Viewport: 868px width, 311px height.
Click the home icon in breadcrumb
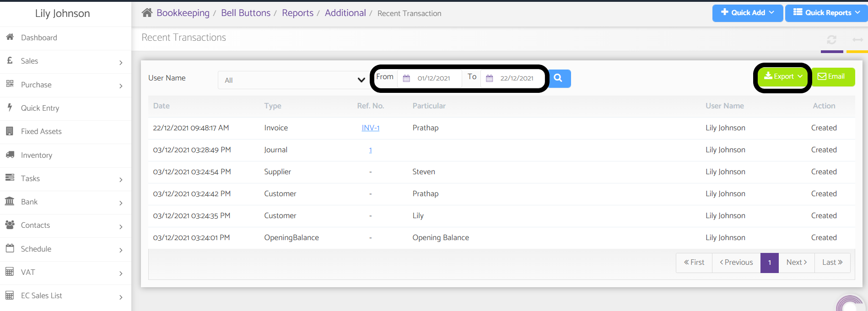pos(147,13)
